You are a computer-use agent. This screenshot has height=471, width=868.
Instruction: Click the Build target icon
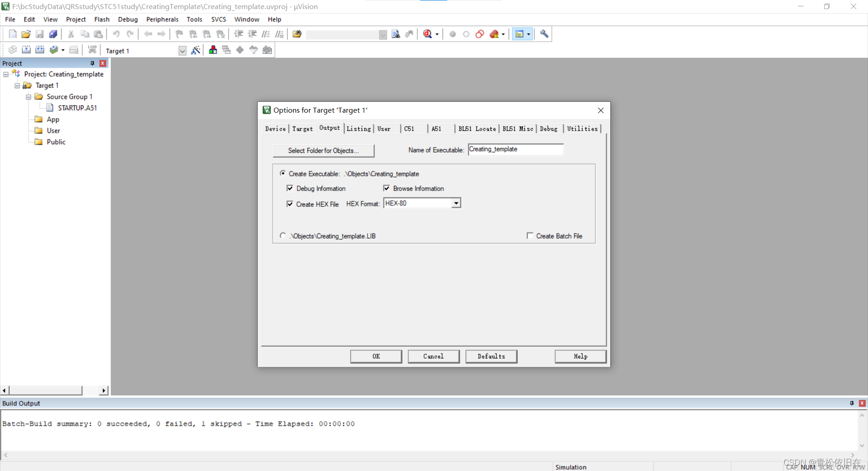click(x=26, y=50)
